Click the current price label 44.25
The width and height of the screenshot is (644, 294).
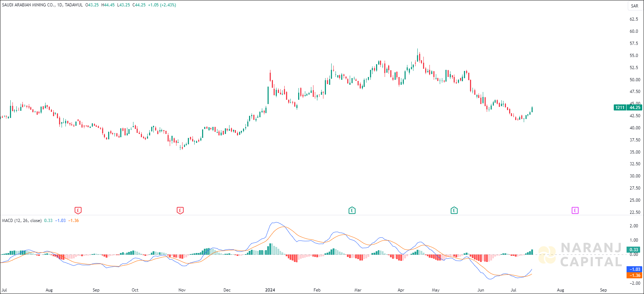635,108
